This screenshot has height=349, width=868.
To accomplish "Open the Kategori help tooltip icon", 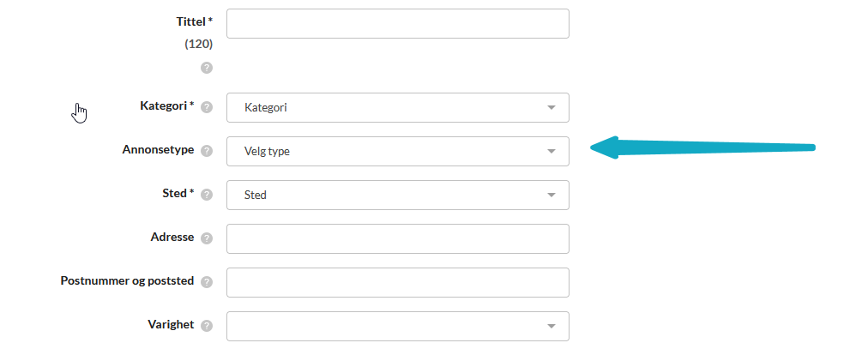I will pyautogui.click(x=207, y=107).
